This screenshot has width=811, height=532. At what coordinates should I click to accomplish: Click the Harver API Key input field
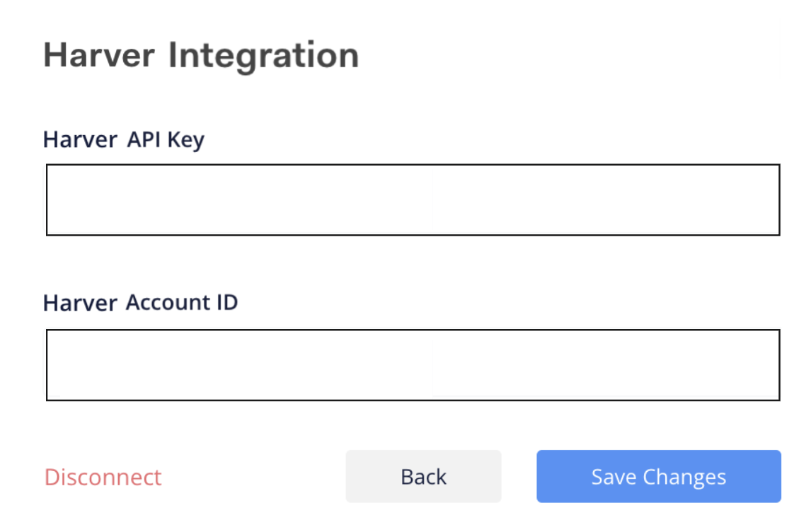tap(413, 199)
